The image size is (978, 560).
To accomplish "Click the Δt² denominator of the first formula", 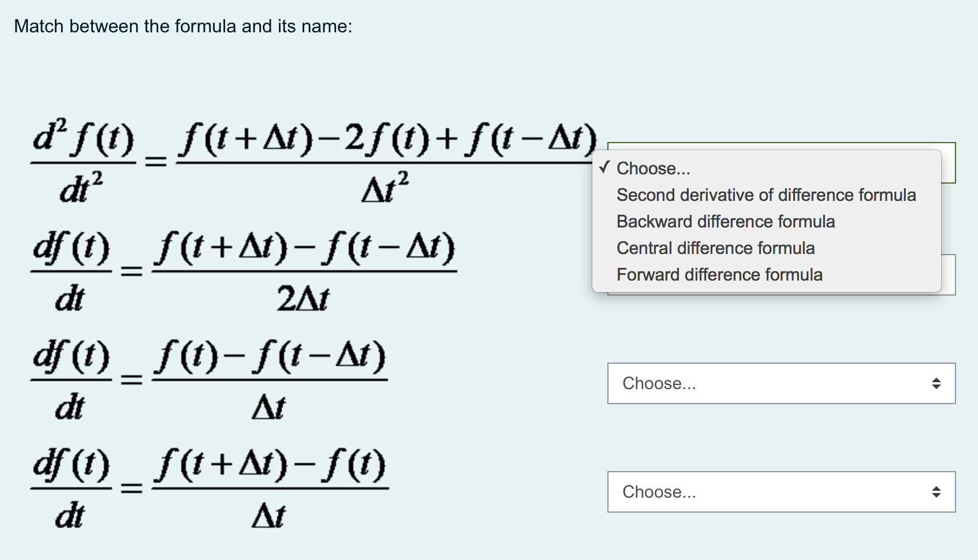I will tap(385, 186).
